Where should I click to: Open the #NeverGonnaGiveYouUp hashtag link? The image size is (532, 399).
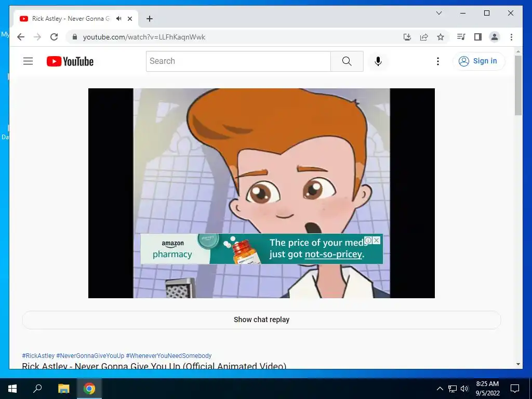pos(90,355)
